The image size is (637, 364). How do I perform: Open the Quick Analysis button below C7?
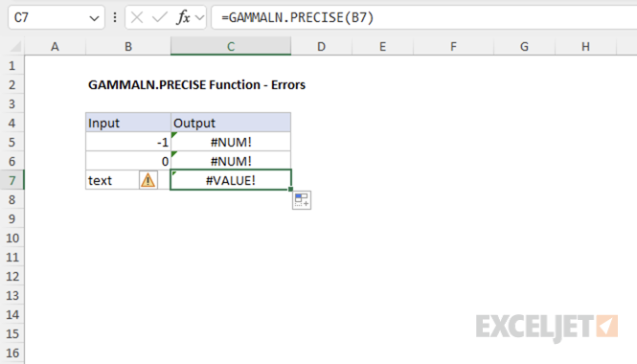click(302, 200)
